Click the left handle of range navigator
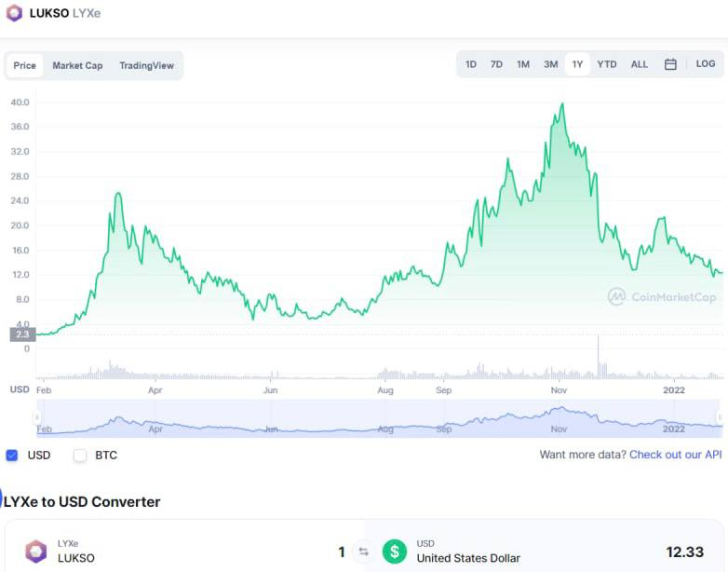This screenshot has height=572, width=728. point(37,416)
